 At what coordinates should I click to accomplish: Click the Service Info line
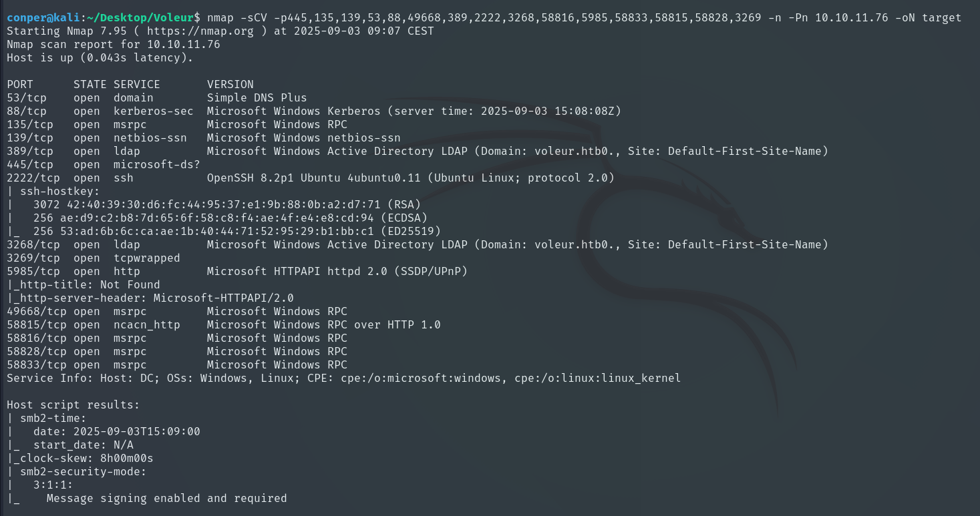coord(343,378)
